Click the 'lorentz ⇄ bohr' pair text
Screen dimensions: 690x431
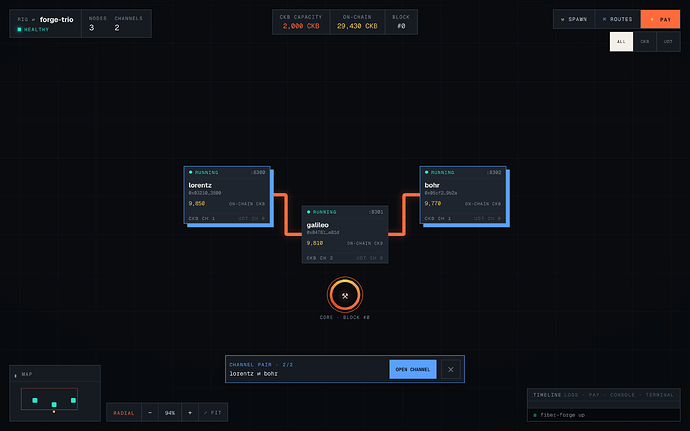tap(253, 374)
